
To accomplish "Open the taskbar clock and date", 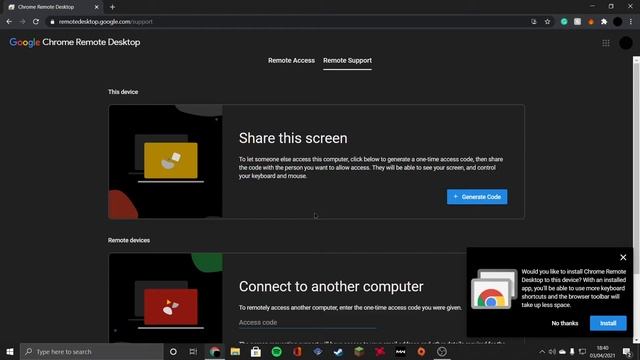I will (602, 352).
